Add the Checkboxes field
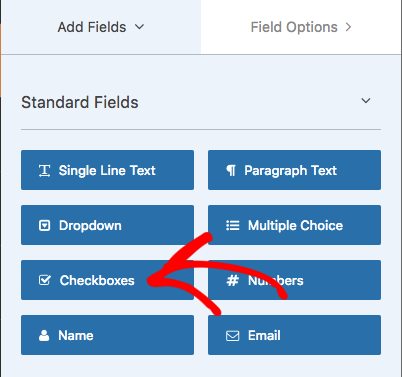Screen dimensions: 402x377 [107, 280]
